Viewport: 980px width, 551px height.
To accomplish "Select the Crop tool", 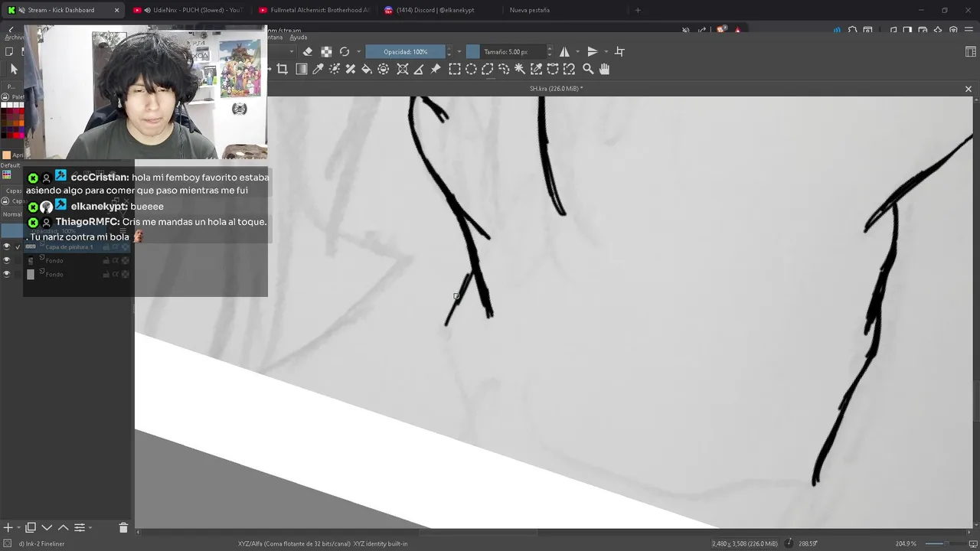I will 282,69.
